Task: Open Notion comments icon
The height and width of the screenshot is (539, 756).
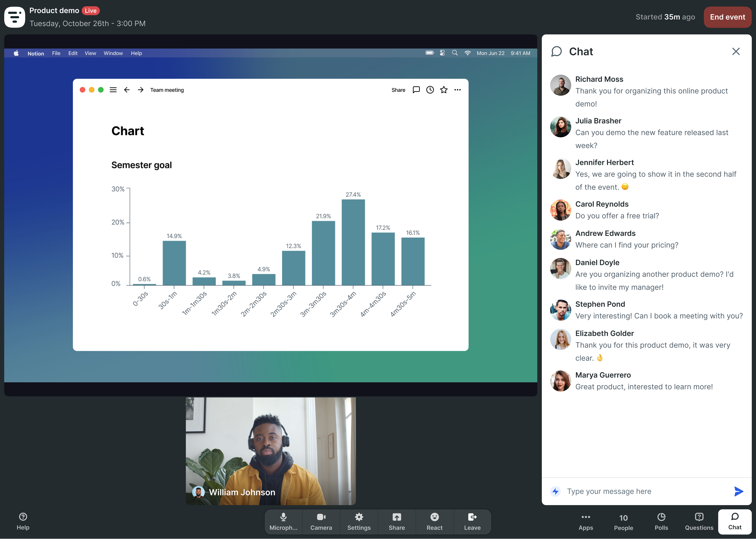Action: [x=416, y=90]
